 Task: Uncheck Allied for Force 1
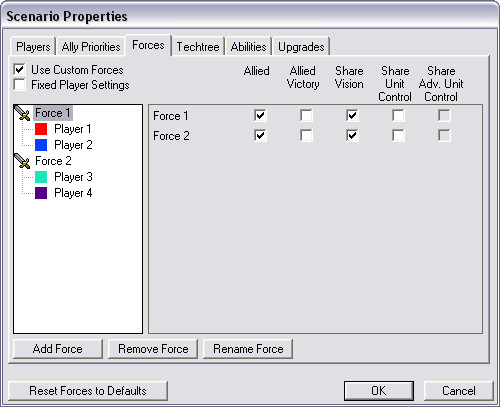[x=260, y=116]
